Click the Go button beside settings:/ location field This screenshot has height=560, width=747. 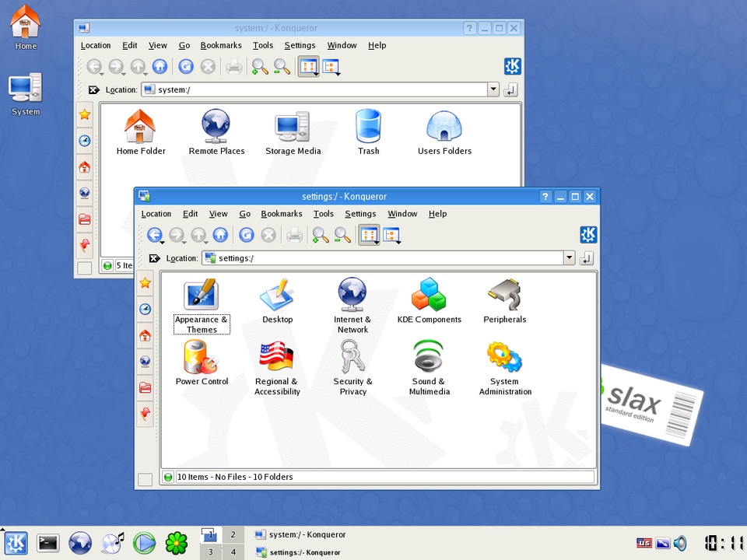[x=587, y=258]
